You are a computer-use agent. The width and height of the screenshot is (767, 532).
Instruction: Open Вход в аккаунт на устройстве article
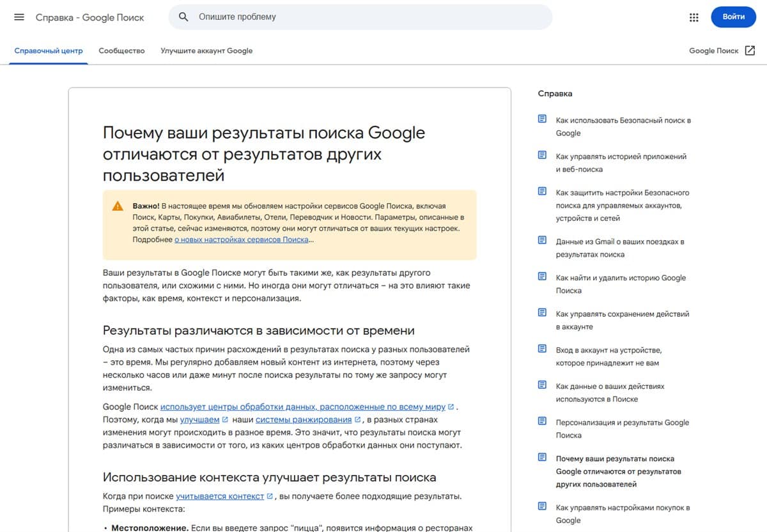point(608,356)
